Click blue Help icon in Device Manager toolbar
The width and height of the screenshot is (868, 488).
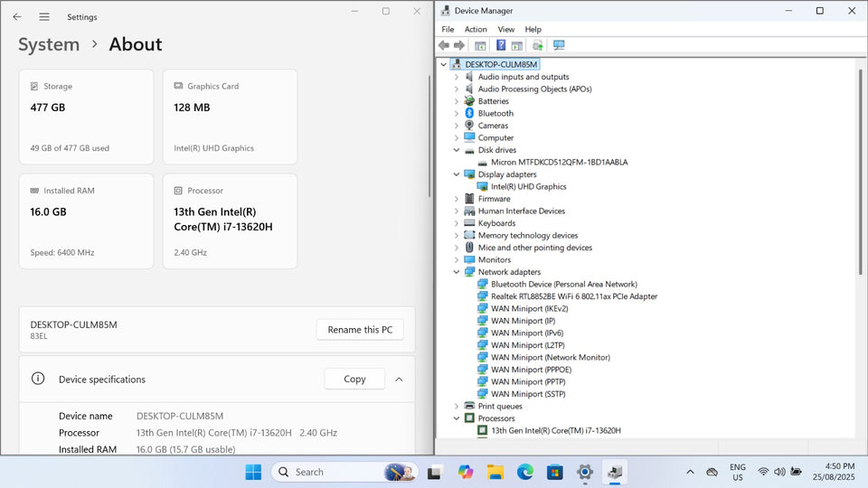[500, 45]
